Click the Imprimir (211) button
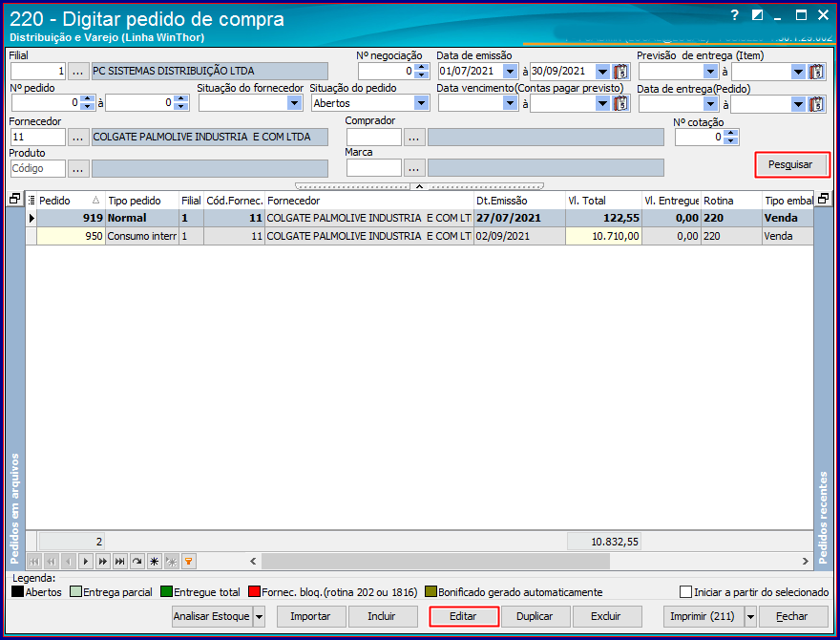Image resolution: width=840 pixels, height=640 pixels. 703,616
